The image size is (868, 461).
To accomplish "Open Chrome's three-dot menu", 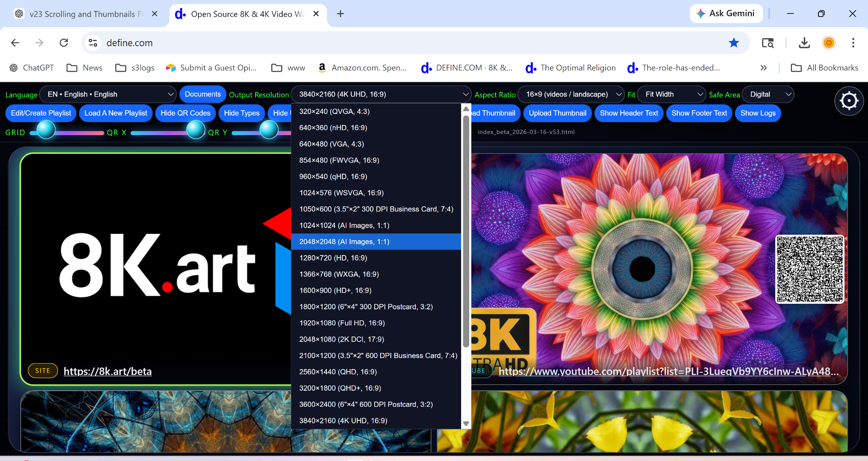I will tap(853, 43).
